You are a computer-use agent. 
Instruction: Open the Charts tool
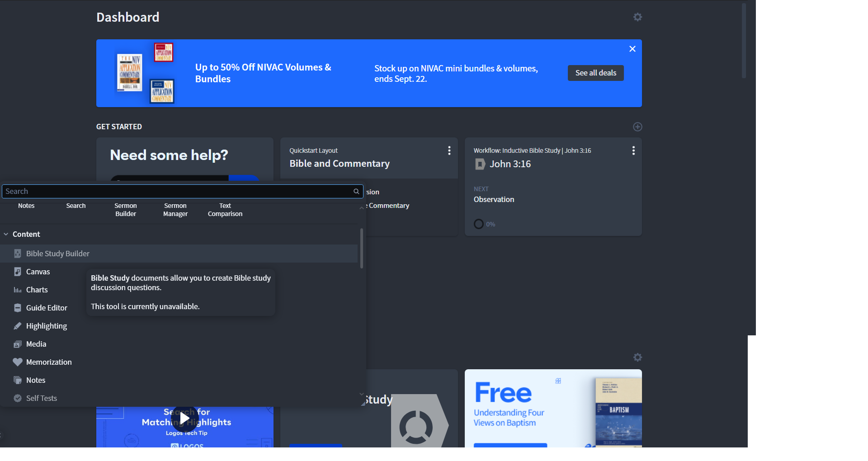pos(37,290)
